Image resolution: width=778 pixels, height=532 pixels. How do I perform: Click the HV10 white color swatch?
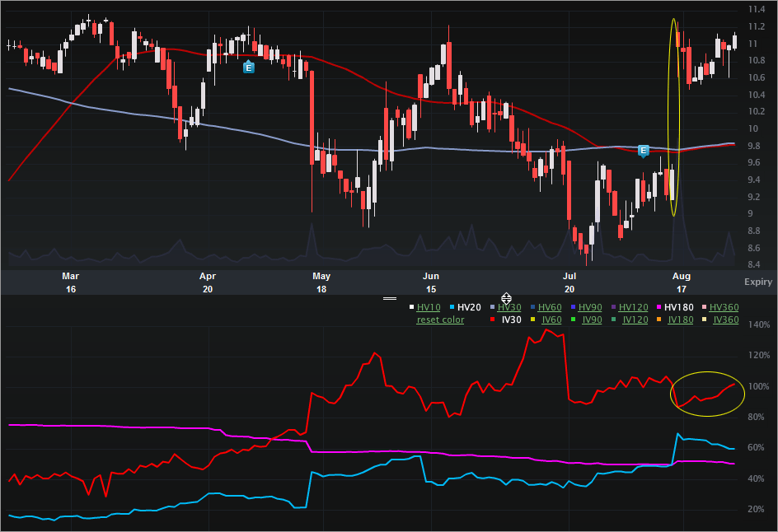click(411, 307)
